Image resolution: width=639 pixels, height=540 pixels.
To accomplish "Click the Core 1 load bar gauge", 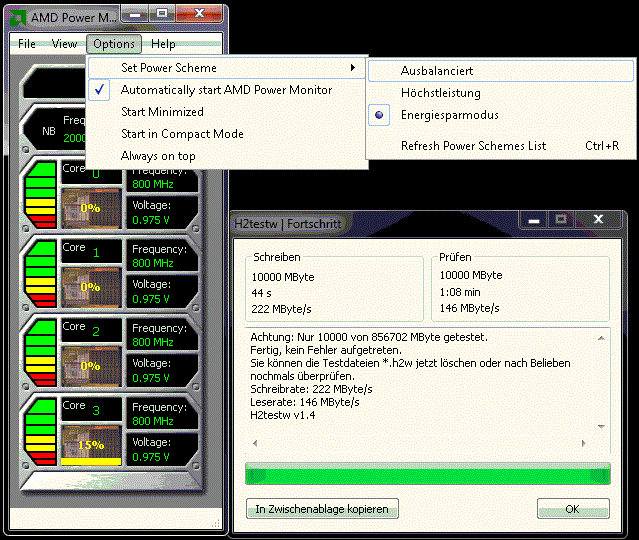I will pos(40,273).
